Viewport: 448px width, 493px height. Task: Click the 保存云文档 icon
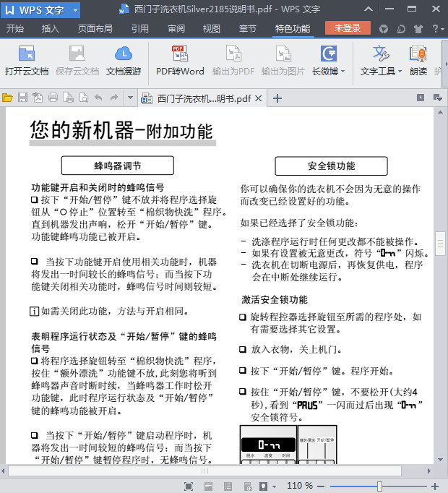[x=77, y=61]
